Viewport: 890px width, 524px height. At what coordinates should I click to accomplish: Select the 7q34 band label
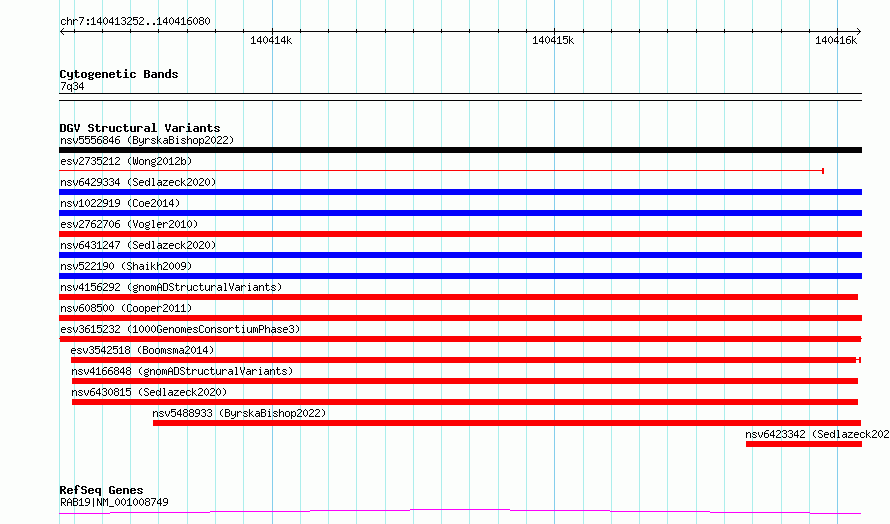coord(72,86)
